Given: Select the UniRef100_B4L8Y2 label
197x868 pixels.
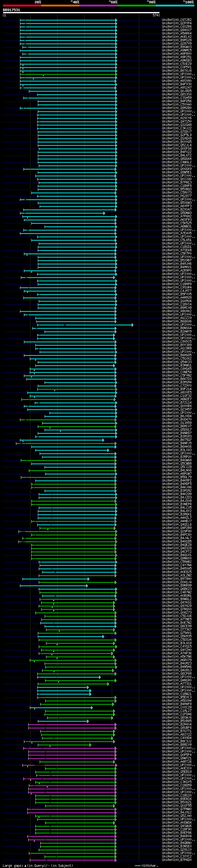Looking at the screenshot, I should pos(177,511).
